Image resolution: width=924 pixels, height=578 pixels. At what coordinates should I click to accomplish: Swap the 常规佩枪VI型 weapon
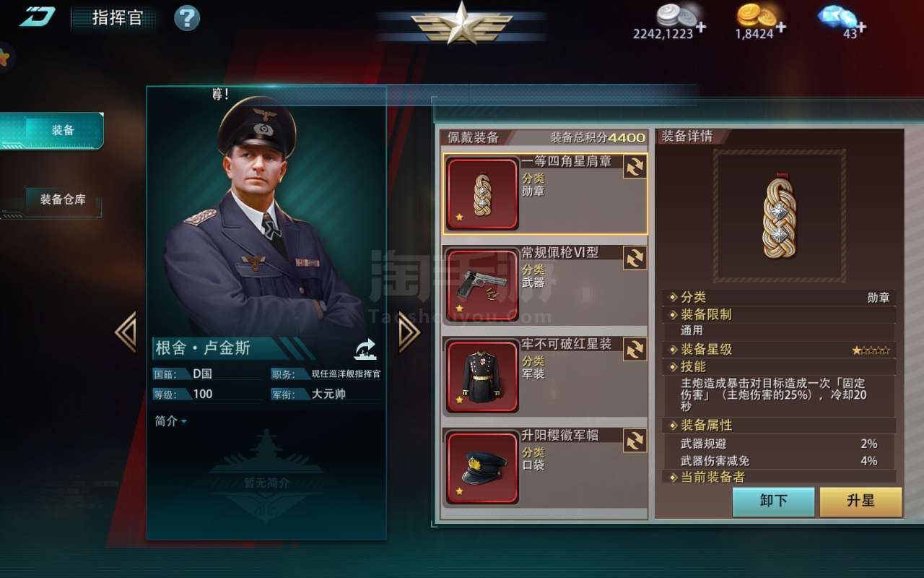[x=635, y=258]
